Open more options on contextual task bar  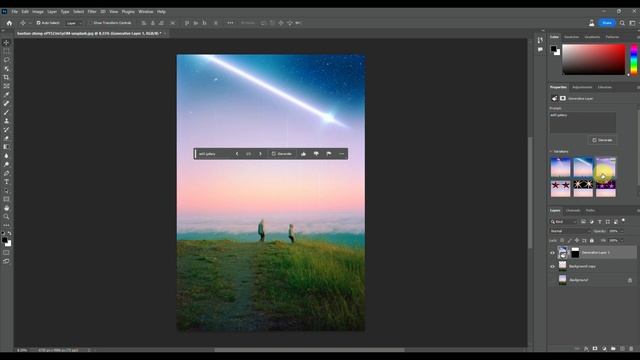click(342, 154)
